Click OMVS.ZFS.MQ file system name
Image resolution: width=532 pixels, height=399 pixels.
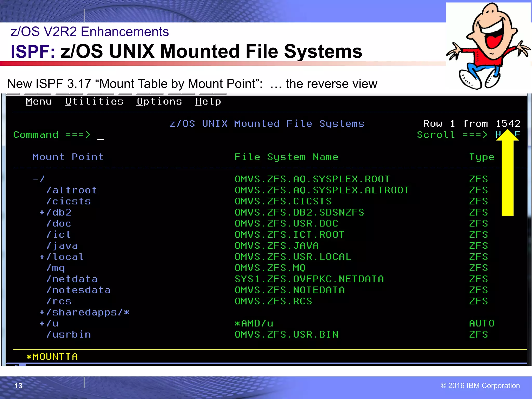coord(270,268)
